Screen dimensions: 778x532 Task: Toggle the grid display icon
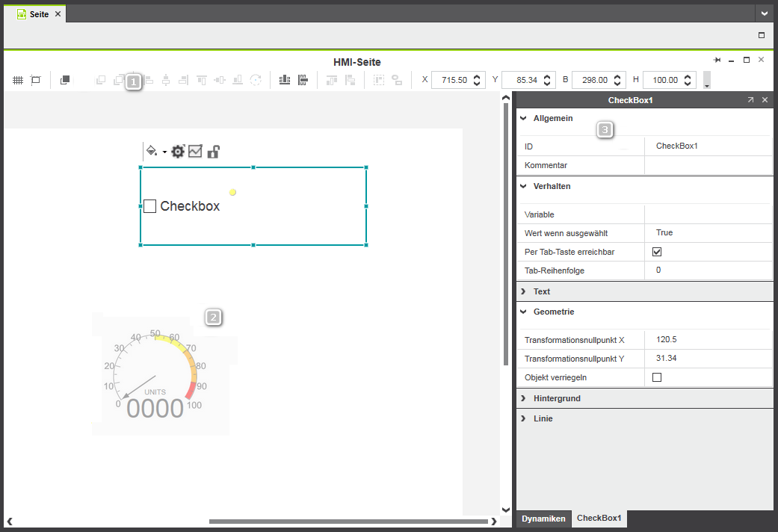[18, 80]
